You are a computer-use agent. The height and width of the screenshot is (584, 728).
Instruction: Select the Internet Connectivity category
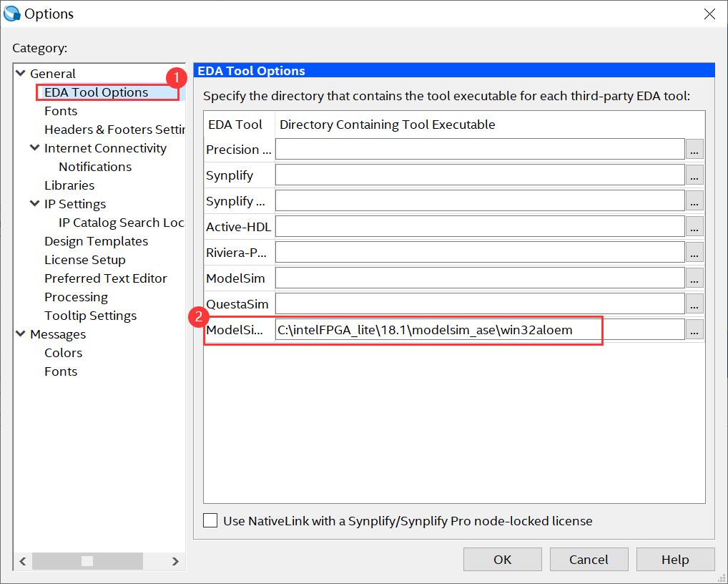(105, 147)
